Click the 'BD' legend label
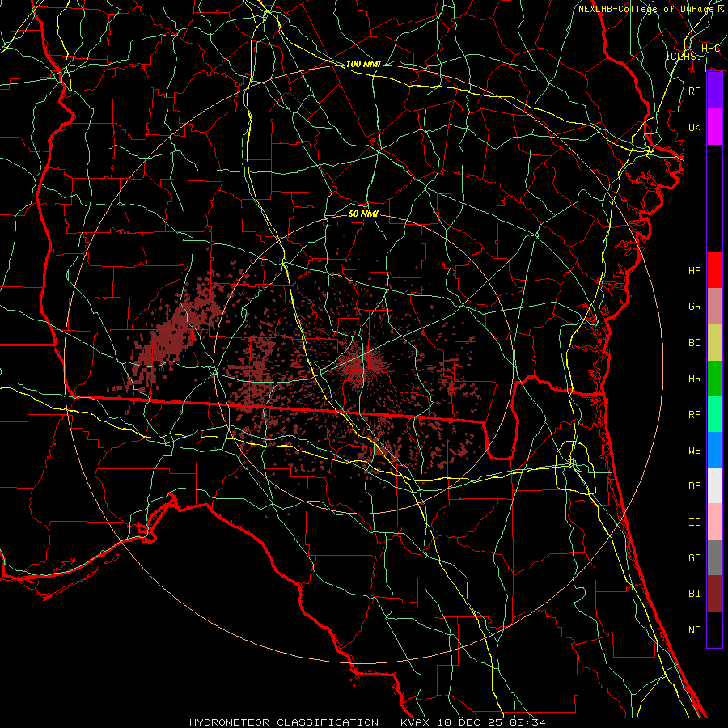The width and height of the screenshot is (728, 728). [x=694, y=343]
